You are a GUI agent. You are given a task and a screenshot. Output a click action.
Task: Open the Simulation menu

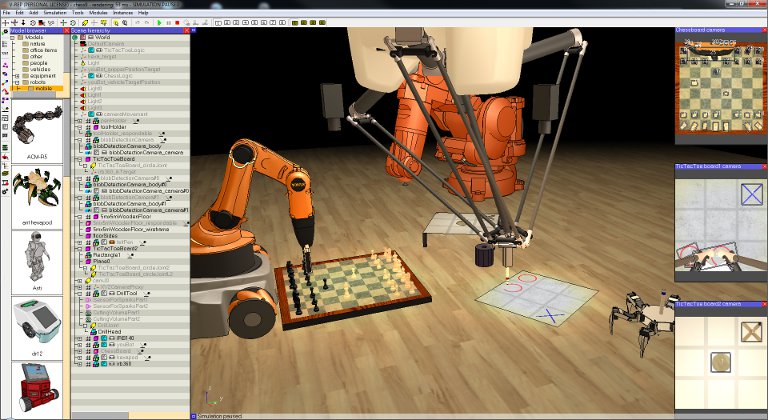pos(54,12)
